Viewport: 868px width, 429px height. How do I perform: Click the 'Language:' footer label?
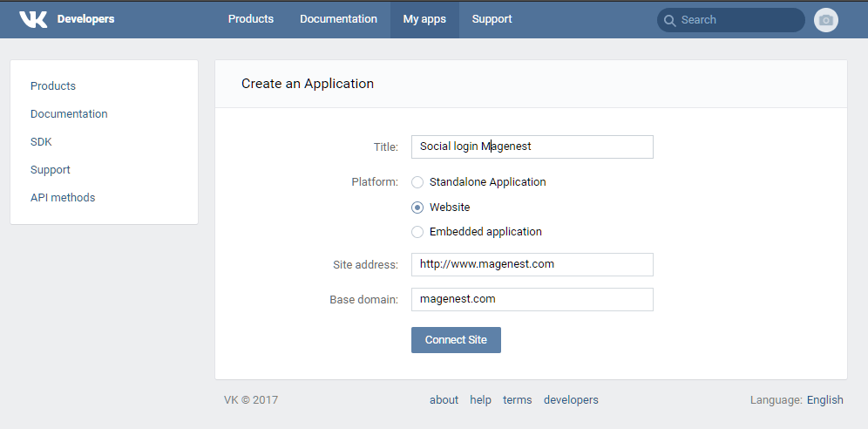776,399
